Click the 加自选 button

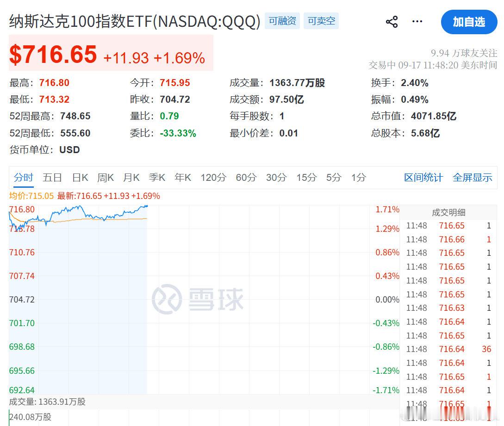point(469,22)
